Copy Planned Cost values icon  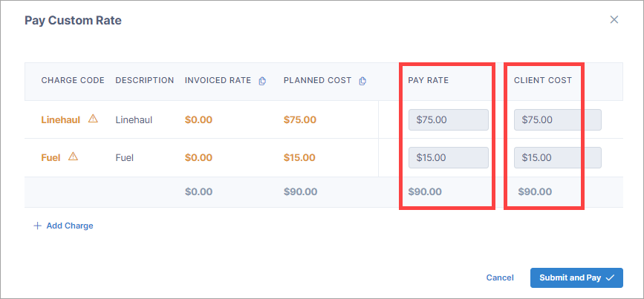point(362,81)
